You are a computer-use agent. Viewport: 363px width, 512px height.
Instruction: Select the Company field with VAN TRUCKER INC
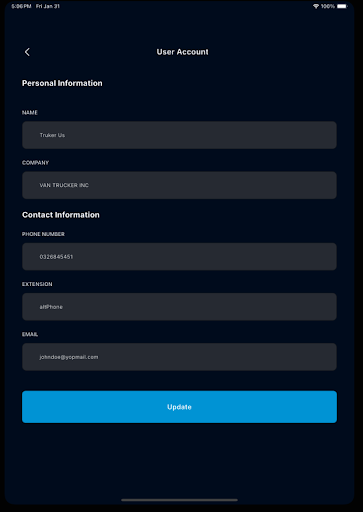pos(179,185)
